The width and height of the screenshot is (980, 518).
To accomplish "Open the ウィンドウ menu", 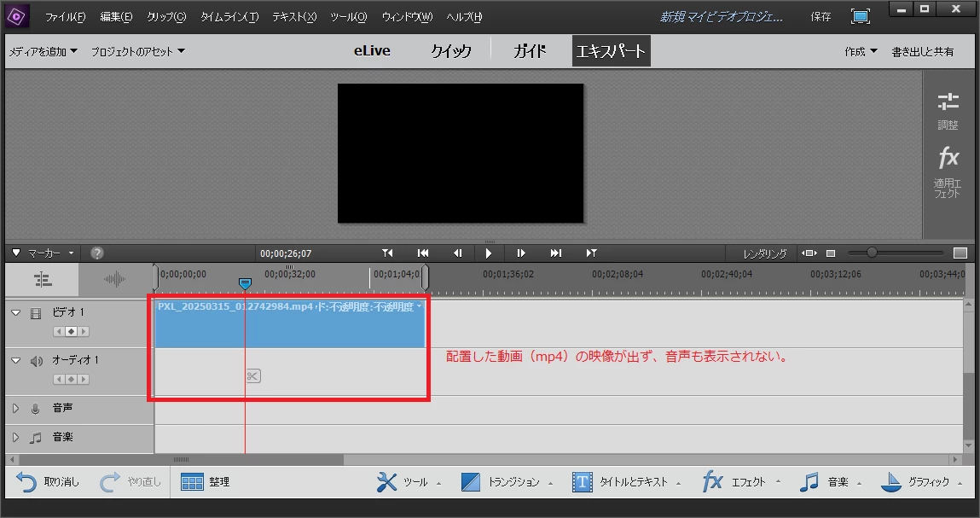I will click(407, 17).
